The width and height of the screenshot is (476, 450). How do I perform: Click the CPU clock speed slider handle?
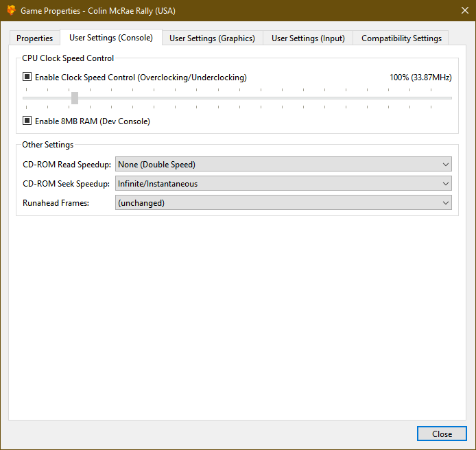click(75, 98)
